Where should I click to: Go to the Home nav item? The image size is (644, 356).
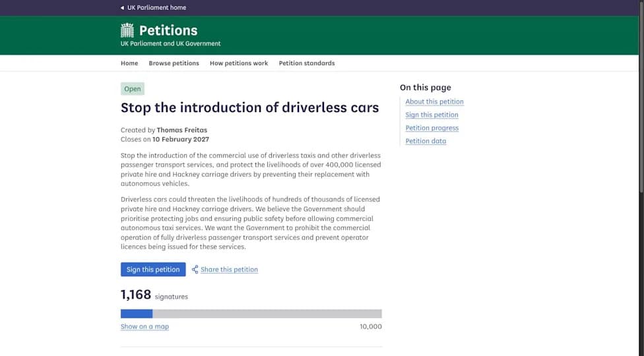pyautogui.click(x=129, y=63)
